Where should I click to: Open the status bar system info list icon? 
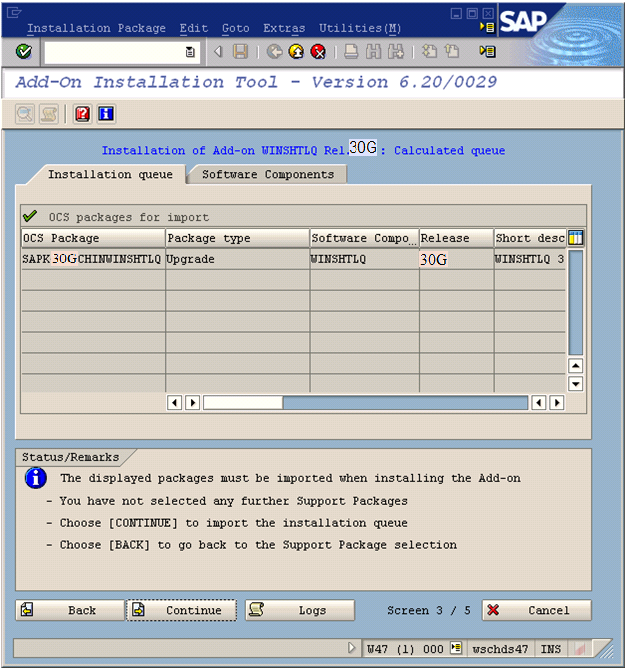pyautogui.click(x=456, y=648)
